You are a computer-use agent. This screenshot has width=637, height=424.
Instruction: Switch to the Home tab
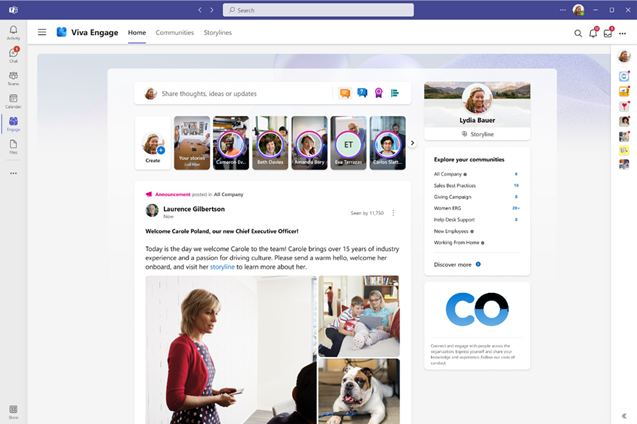click(x=137, y=32)
